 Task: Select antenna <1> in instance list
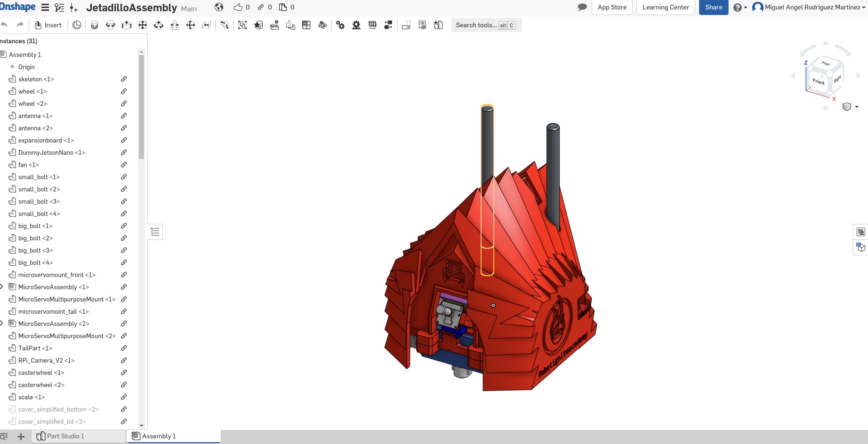[x=35, y=116]
